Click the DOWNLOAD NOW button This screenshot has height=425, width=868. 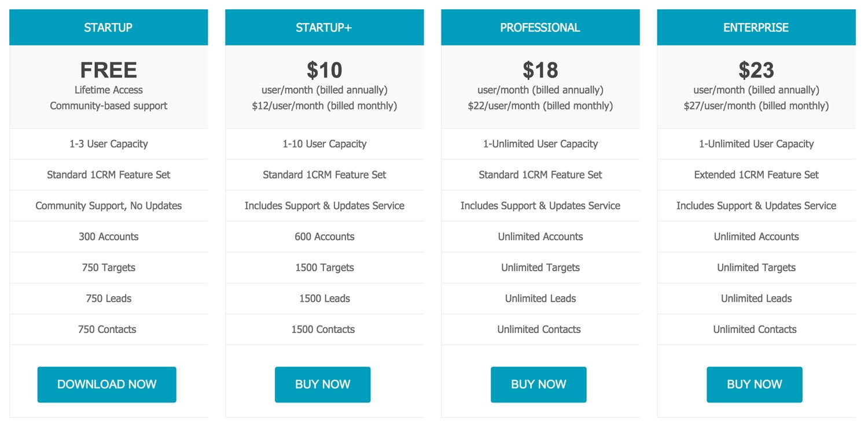106,385
